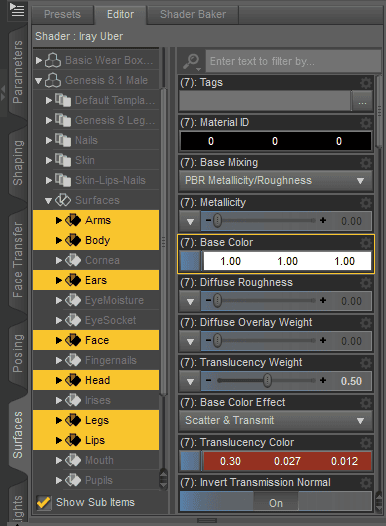
Task: Open Material ID gear settings
Action: tap(366, 123)
